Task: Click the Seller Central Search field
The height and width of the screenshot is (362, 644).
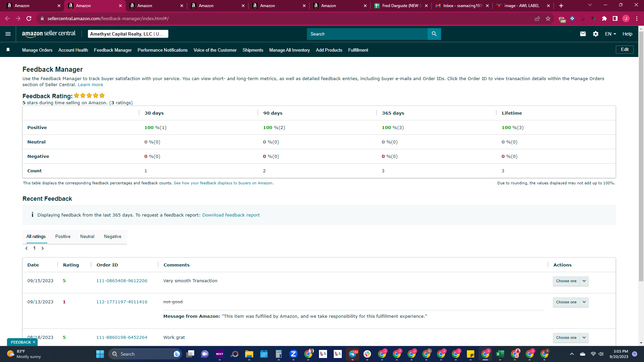Action: click(367, 34)
